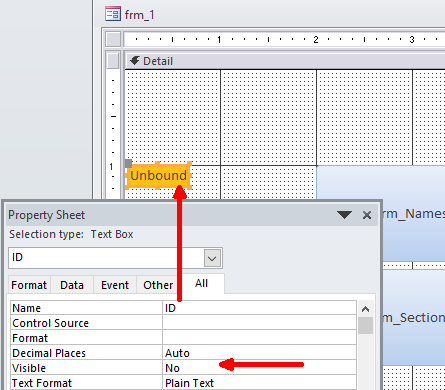Switch to the Format tab

click(x=29, y=285)
